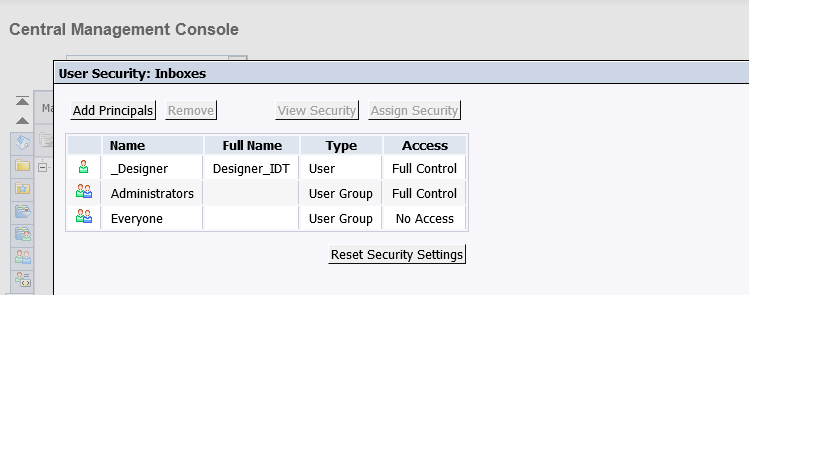Open the Folders icon in sidebar
819x460 pixels.
pyautogui.click(x=22, y=166)
